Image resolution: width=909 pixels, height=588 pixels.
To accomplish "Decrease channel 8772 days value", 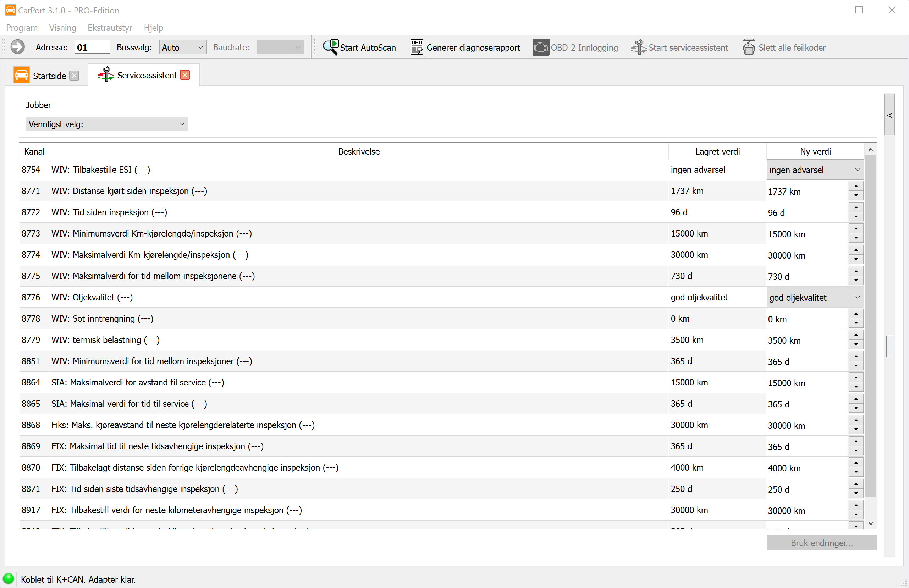I will click(x=856, y=217).
